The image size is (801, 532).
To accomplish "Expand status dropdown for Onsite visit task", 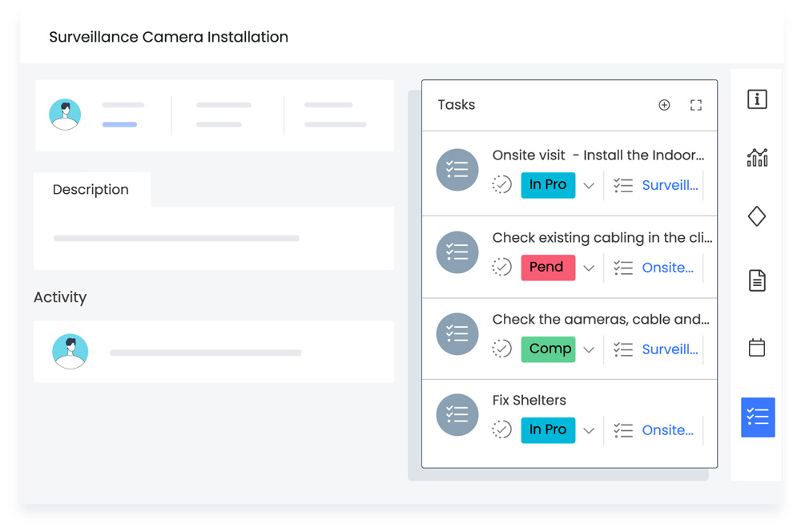I will (589, 186).
